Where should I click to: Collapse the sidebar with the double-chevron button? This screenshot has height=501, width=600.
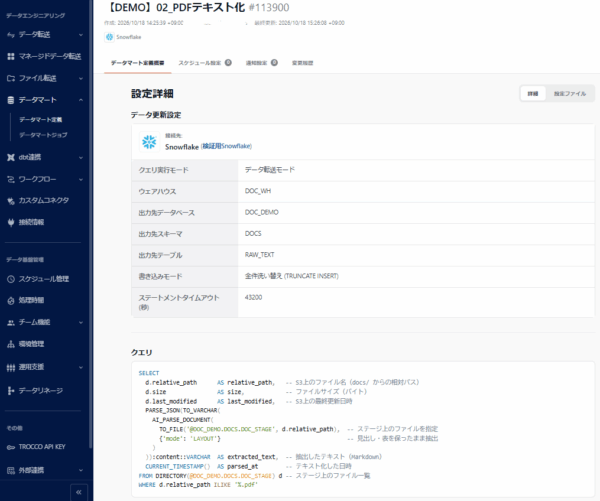pos(79,492)
